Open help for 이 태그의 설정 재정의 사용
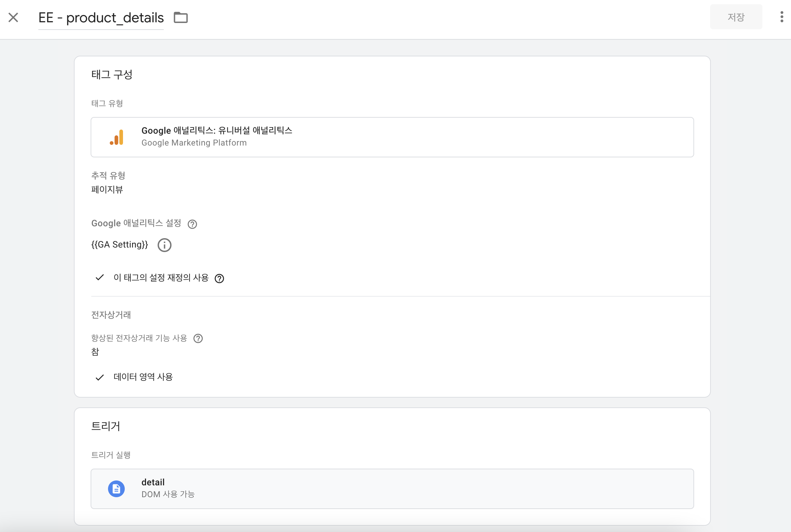 click(219, 279)
